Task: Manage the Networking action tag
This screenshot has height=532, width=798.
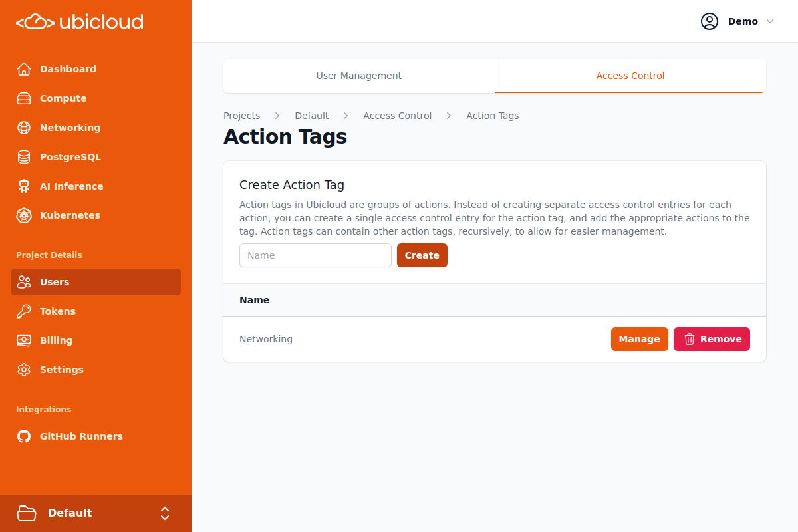Action: pyautogui.click(x=640, y=339)
